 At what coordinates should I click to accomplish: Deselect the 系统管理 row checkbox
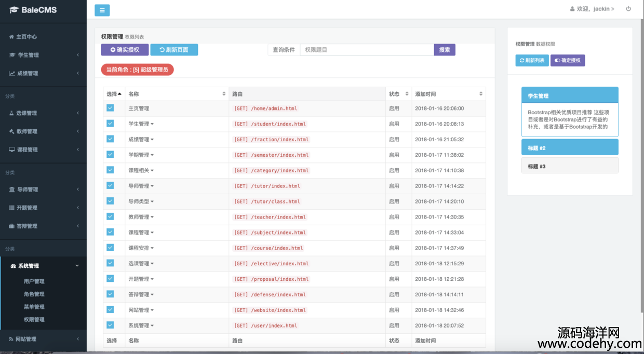(110, 325)
